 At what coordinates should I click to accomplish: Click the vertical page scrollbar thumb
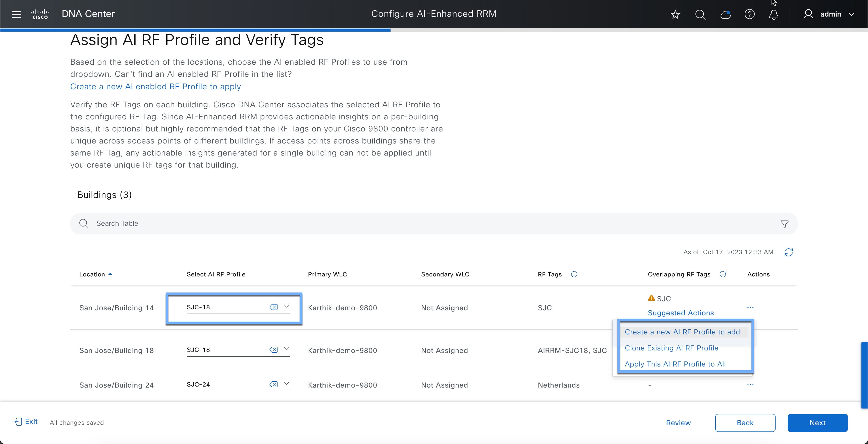864,375
